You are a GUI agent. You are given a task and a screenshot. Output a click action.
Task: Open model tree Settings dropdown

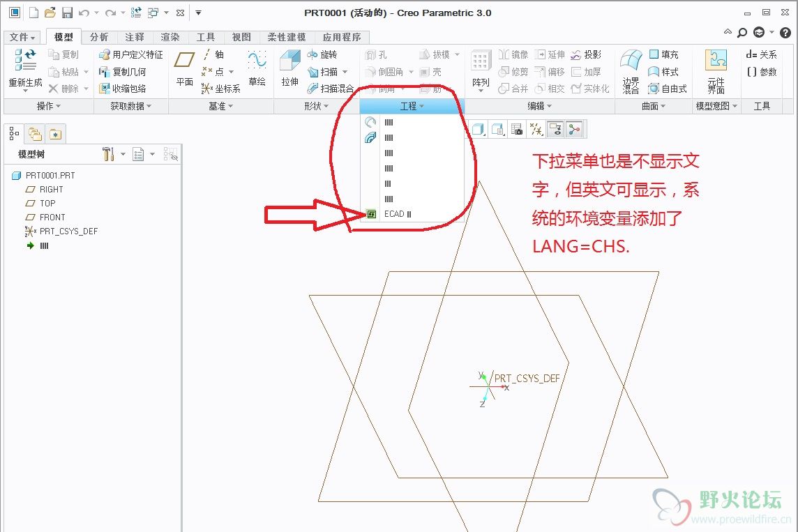coord(114,153)
